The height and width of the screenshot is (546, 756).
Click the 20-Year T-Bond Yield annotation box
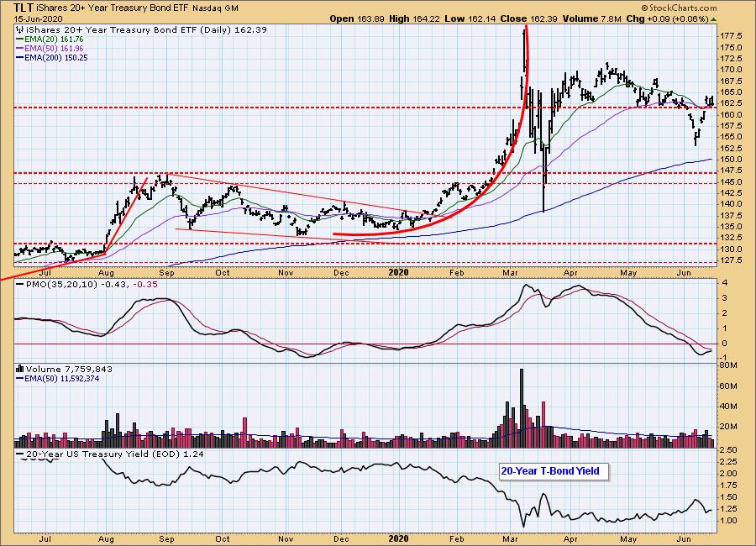[554, 471]
